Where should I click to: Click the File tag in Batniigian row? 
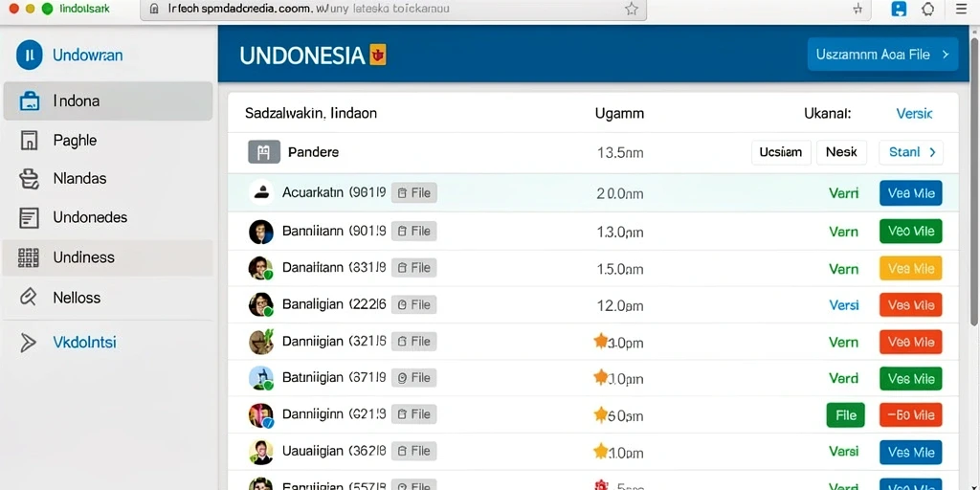coord(413,378)
